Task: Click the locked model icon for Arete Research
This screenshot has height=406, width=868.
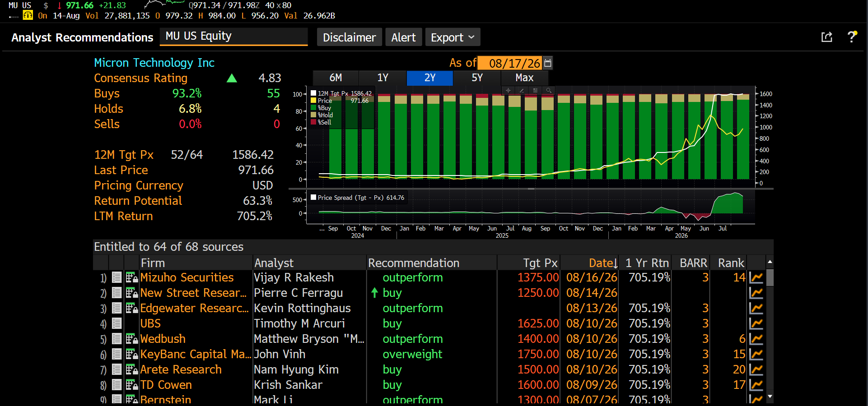Action: [131, 369]
